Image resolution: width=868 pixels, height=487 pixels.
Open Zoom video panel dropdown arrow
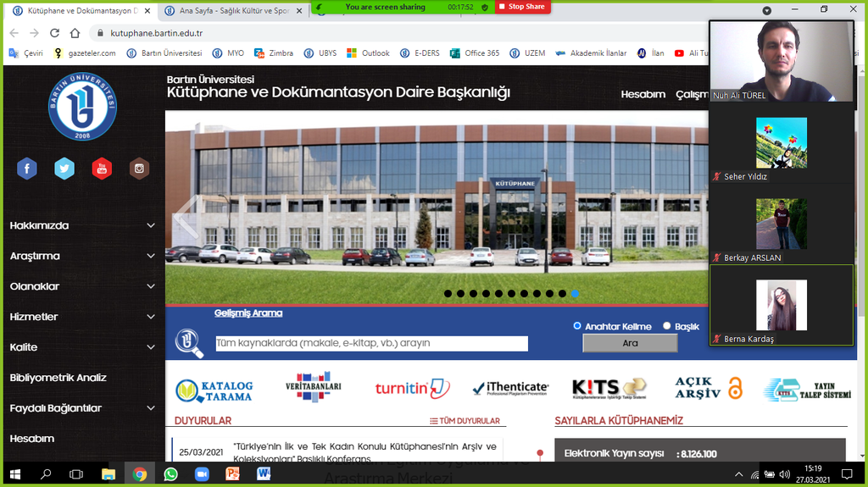[766, 10]
